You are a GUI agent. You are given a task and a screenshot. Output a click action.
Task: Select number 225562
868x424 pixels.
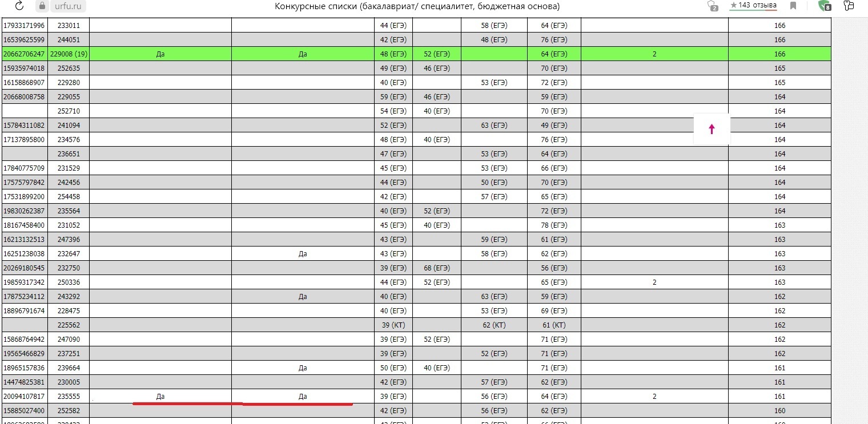(x=69, y=325)
